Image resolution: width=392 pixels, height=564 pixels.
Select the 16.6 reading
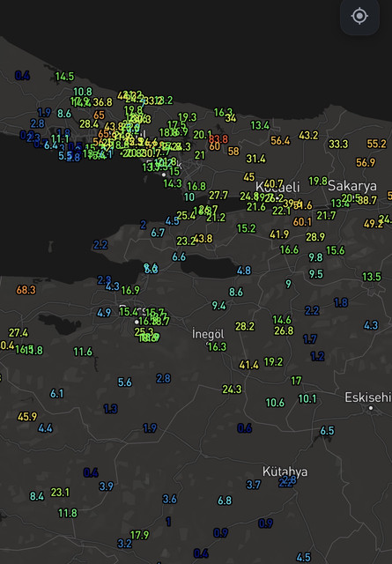pos(290,249)
